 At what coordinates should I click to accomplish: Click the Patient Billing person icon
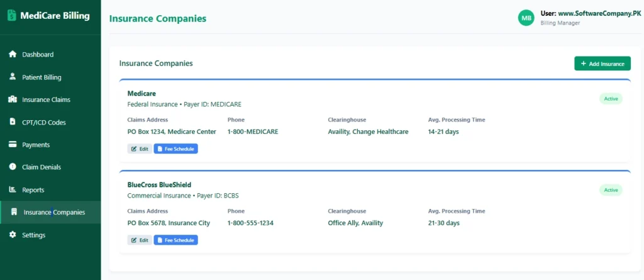(13, 77)
